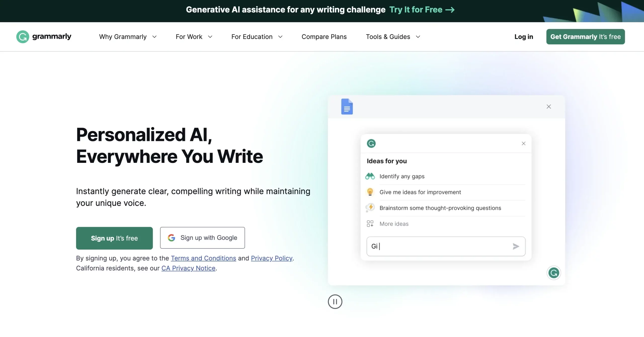Screen dimensions: 644x337
Task: Pause the hero animation
Action: point(335,302)
